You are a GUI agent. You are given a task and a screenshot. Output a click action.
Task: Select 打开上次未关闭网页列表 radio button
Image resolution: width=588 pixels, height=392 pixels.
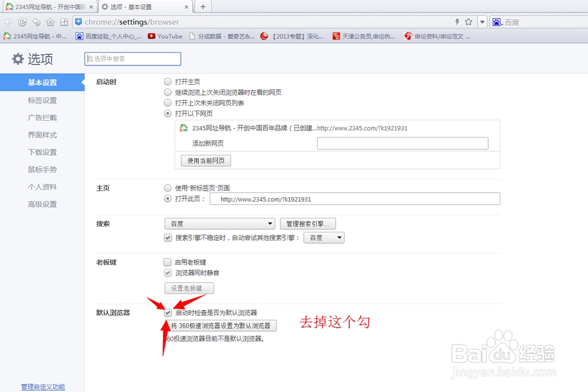click(x=168, y=102)
